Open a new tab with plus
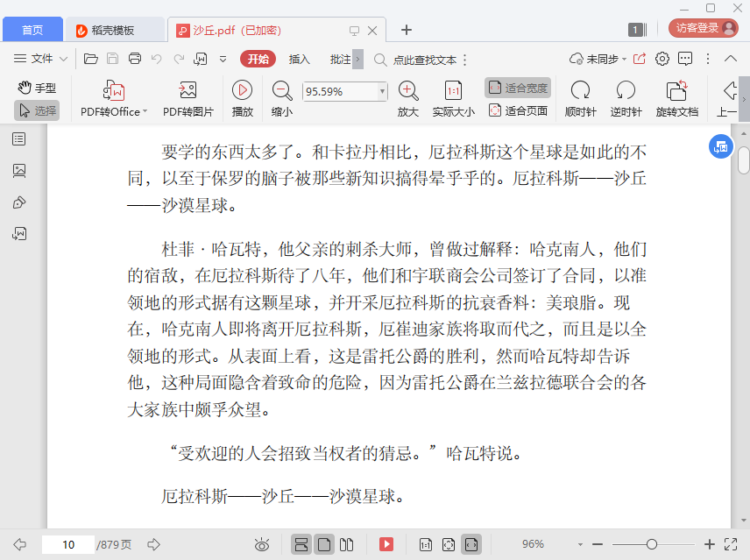This screenshot has width=750, height=560. pos(406,30)
